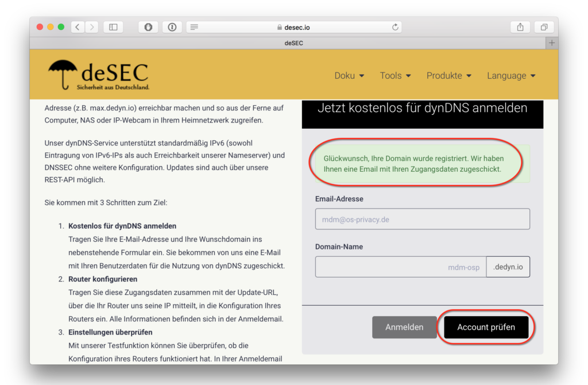The width and height of the screenshot is (588, 385).
Task: Minimize the Safari window
Action: click(x=51, y=27)
